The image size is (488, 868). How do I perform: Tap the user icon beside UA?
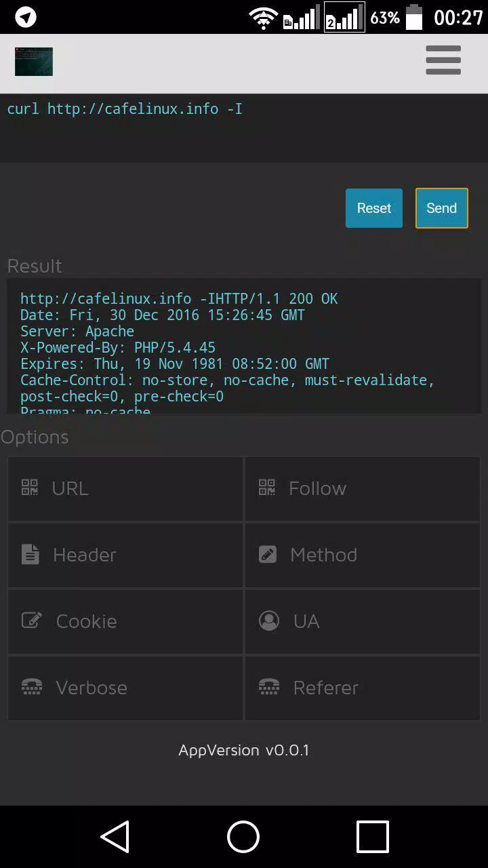(x=269, y=620)
